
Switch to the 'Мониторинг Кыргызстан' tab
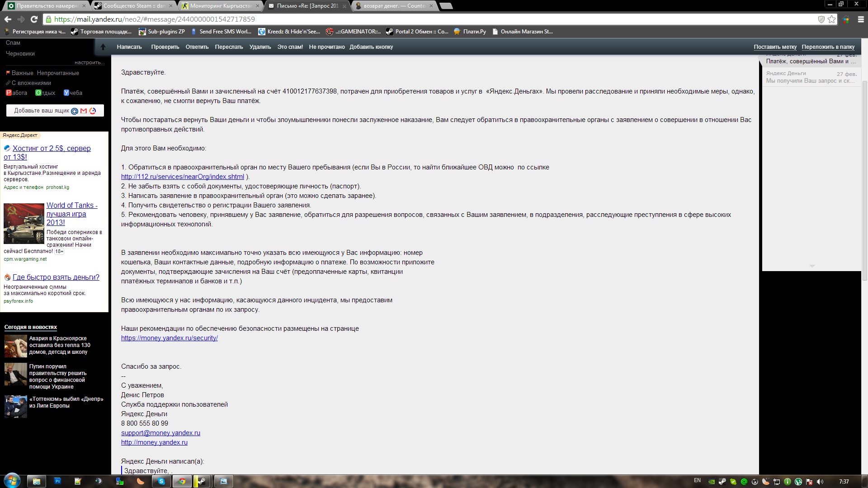[221, 6]
